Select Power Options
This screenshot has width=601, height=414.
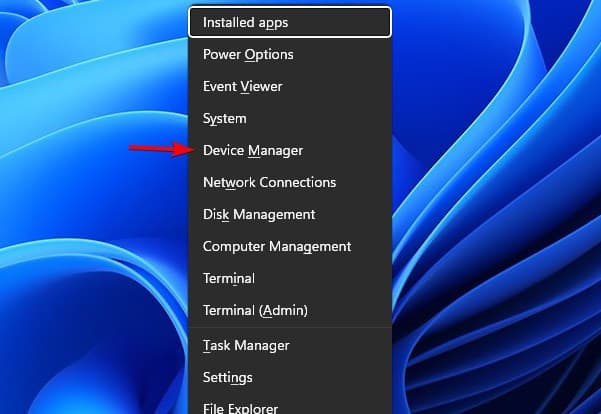pos(248,54)
